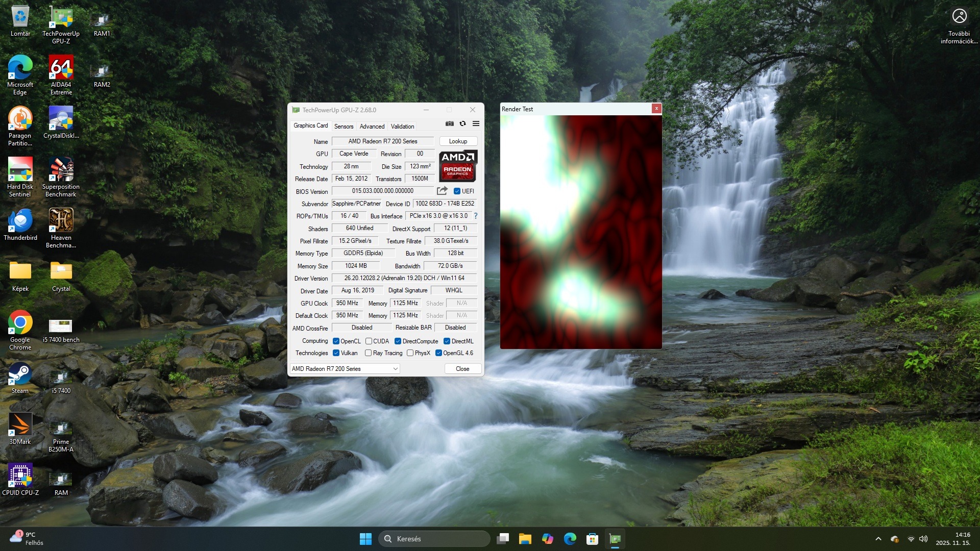Viewport: 980px width, 551px height.
Task: Toggle the Ray Tracing checkbox
Action: [x=368, y=353]
